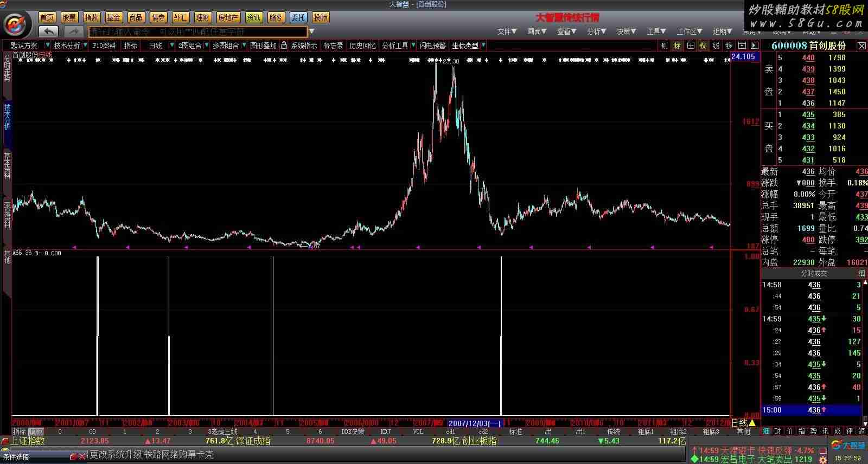The height and width of the screenshot is (464, 868).
Task: Go forward with the right arrow button
Action: [x=74, y=31]
